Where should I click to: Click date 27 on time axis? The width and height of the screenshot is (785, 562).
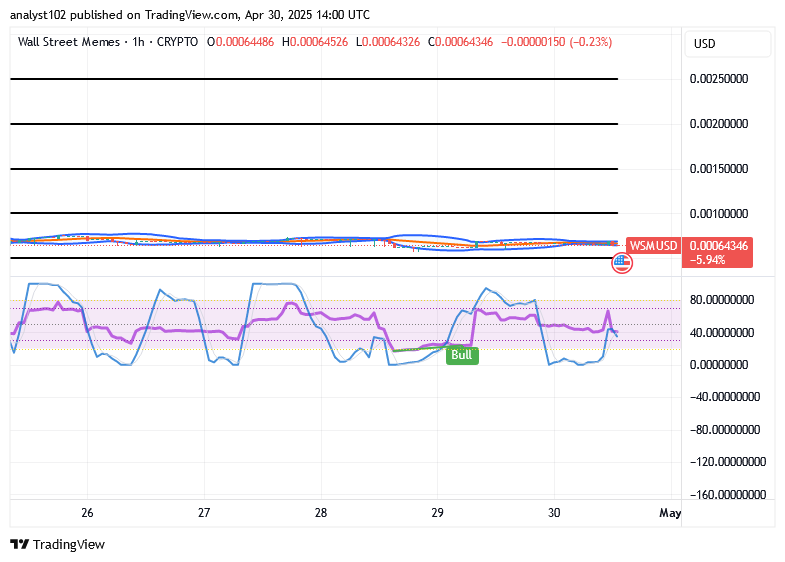point(204,513)
